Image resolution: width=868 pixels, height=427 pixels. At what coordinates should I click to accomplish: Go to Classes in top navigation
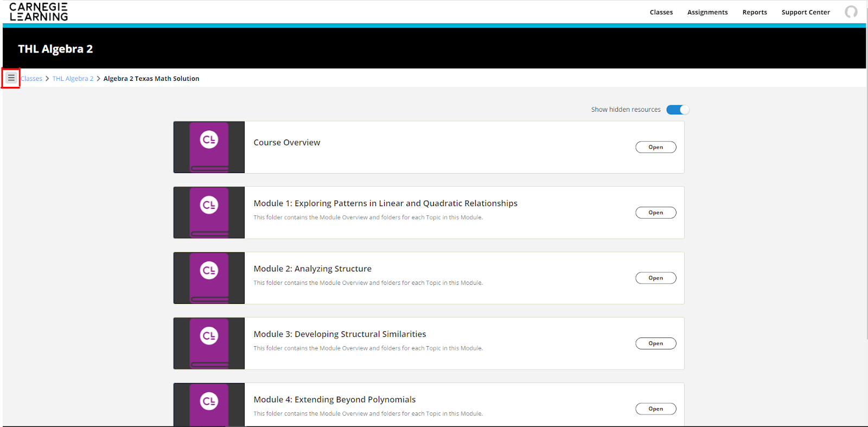click(x=661, y=12)
